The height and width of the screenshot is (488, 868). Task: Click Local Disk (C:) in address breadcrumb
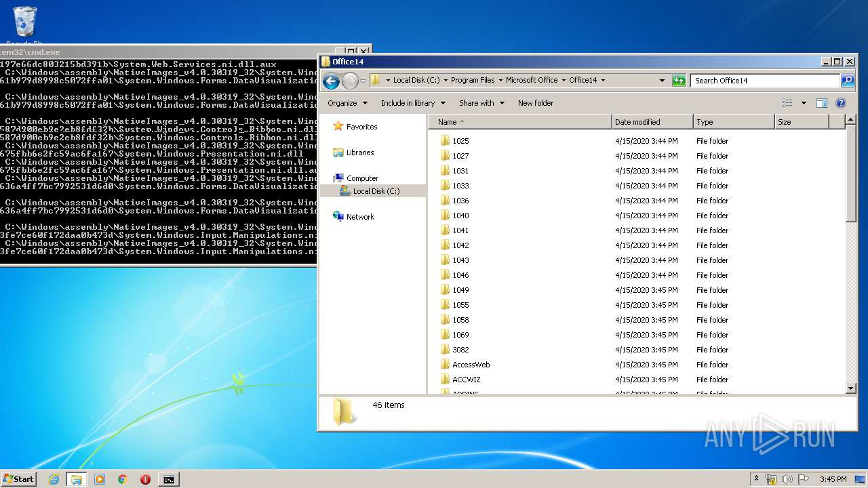pyautogui.click(x=416, y=80)
